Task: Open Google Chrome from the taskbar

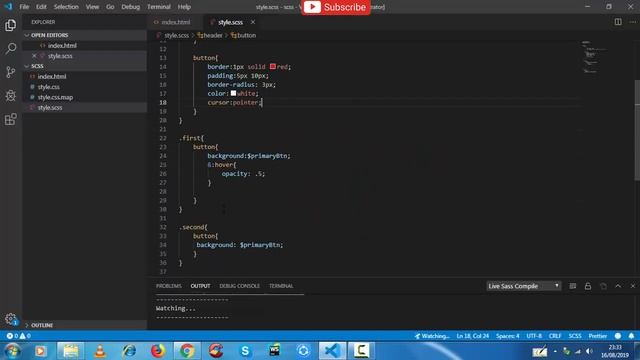Action: tap(187, 351)
